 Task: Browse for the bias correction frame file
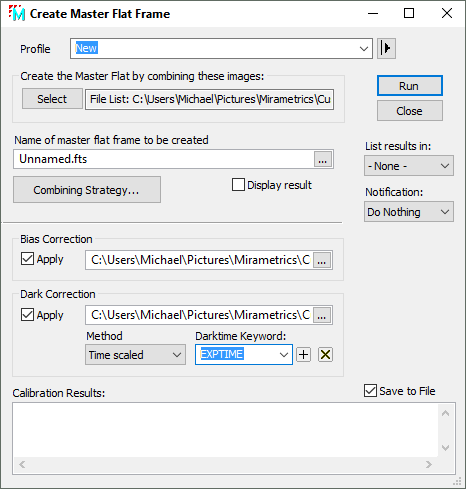[322, 260]
